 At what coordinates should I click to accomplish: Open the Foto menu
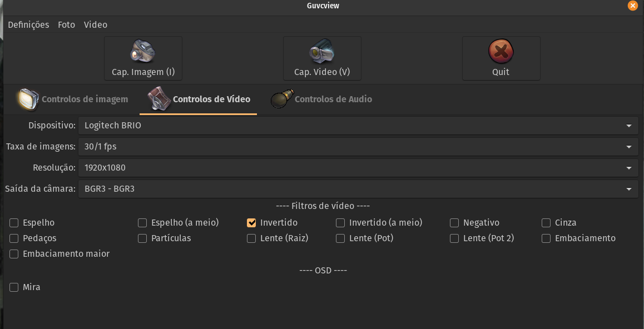[x=66, y=24]
